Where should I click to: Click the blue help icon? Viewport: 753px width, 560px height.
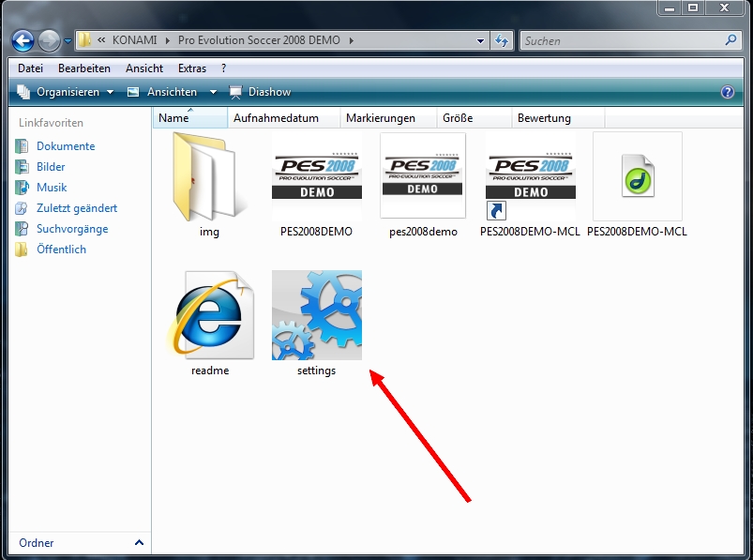(x=728, y=92)
